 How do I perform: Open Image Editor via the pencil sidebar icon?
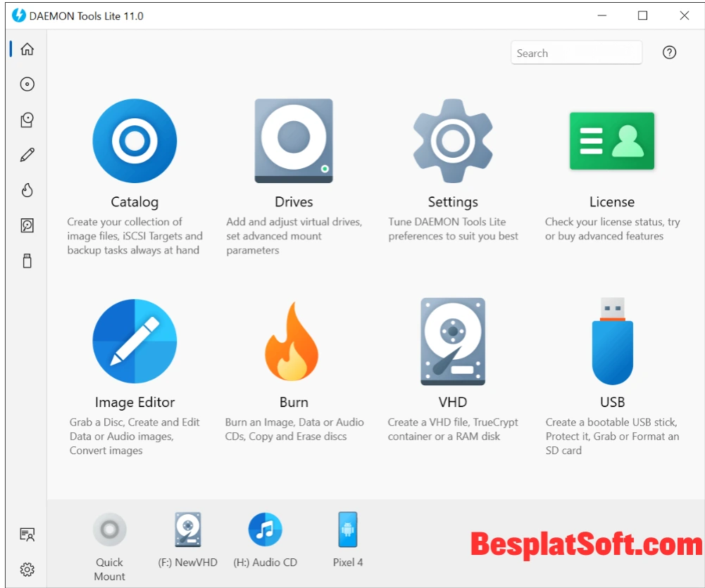click(26, 154)
